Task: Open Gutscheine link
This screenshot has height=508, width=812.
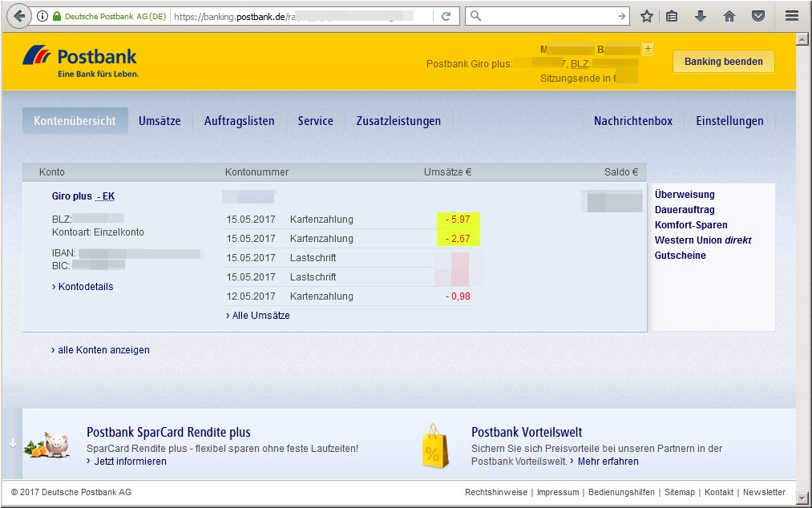Action: pos(680,256)
